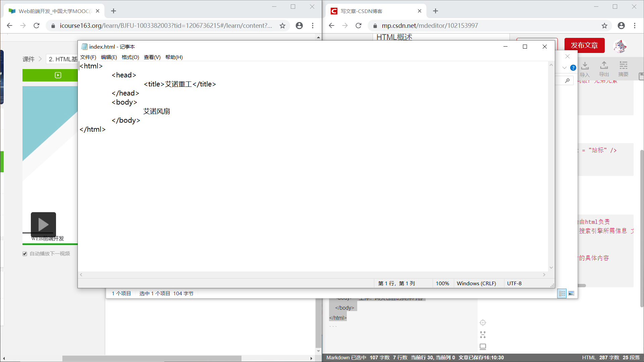The image size is (644, 362).
Task: Reload the icourse163 page
Action: click(x=37, y=25)
